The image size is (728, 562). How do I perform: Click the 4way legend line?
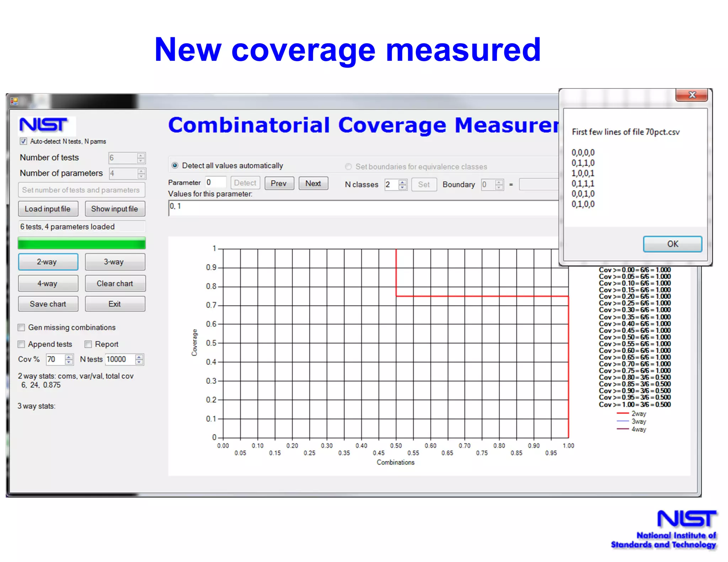[x=623, y=429]
